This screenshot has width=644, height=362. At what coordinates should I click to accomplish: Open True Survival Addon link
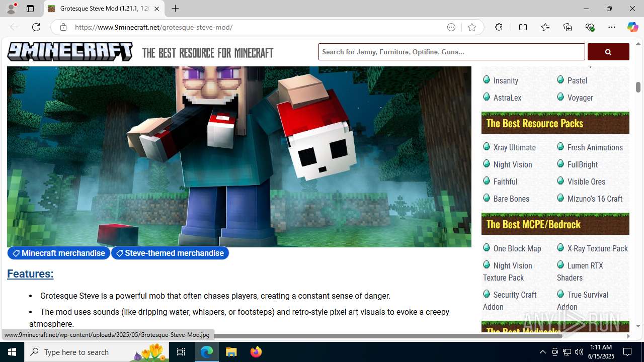click(x=583, y=301)
